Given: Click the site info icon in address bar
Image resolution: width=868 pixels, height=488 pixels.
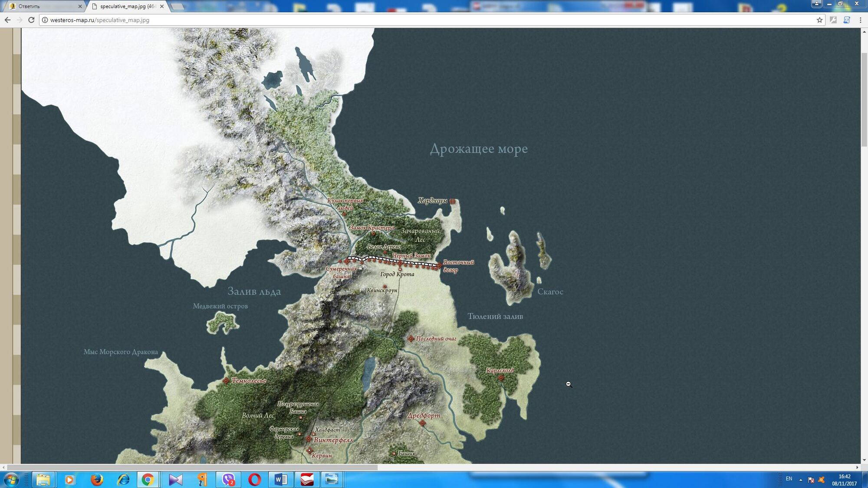Looking at the screenshot, I should [45, 20].
